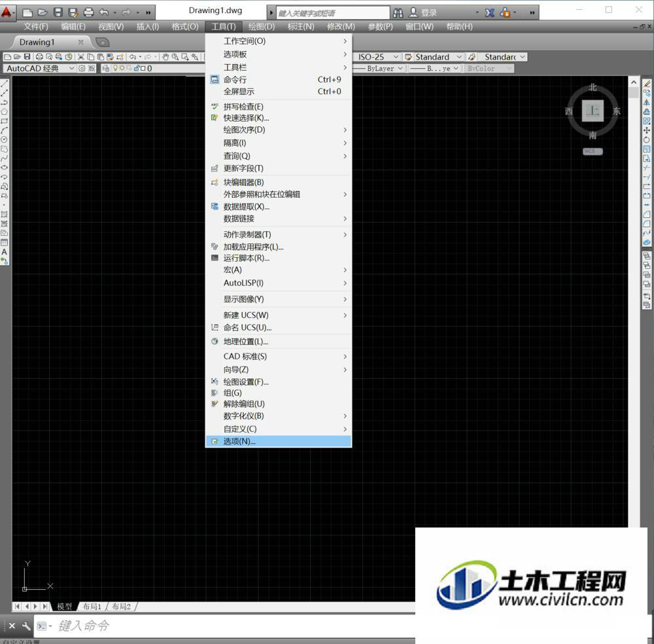
Task: Expand the 新建 UCS(W) submenu
Action: [x=279, y=315]
